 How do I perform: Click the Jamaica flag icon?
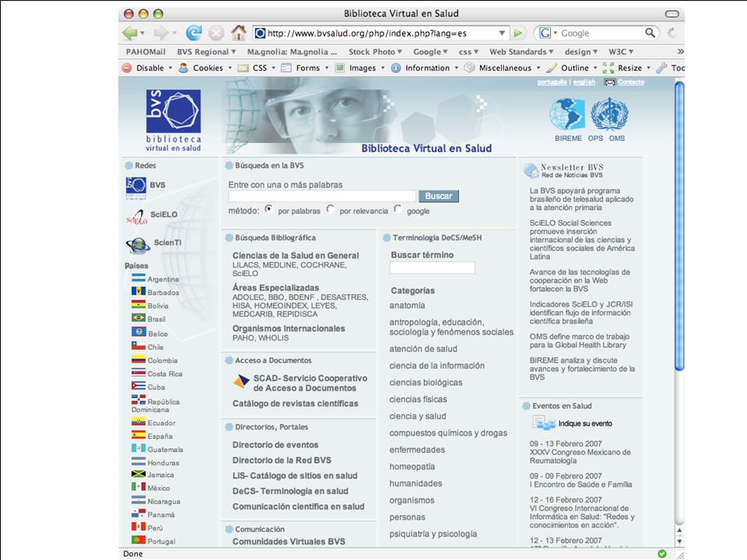coord(139,474)
